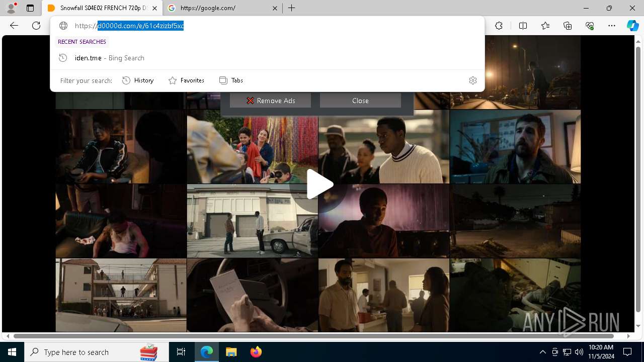Toggle split screen view
This screenshot has width=644, height=362.
pyautogui.click(x=523, y=26)
